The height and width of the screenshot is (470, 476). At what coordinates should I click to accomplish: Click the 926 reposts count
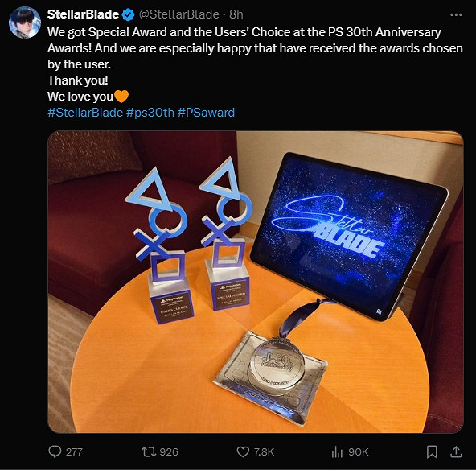169,452
